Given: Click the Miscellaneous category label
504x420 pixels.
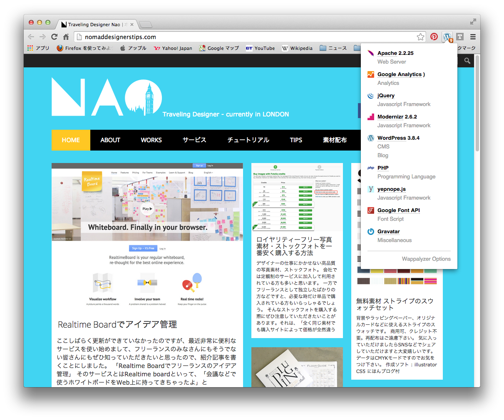Looking at the screenshot, I should click(x=395, y=240).
